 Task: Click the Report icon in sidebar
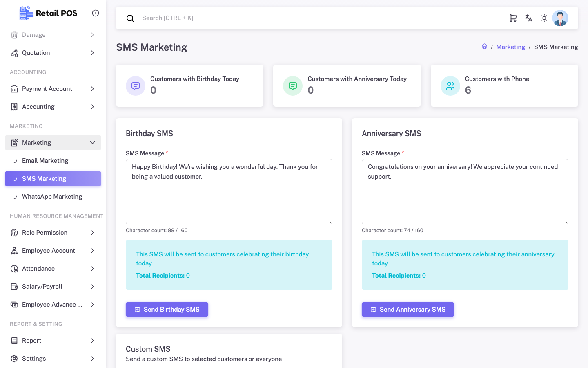[14, 341]
